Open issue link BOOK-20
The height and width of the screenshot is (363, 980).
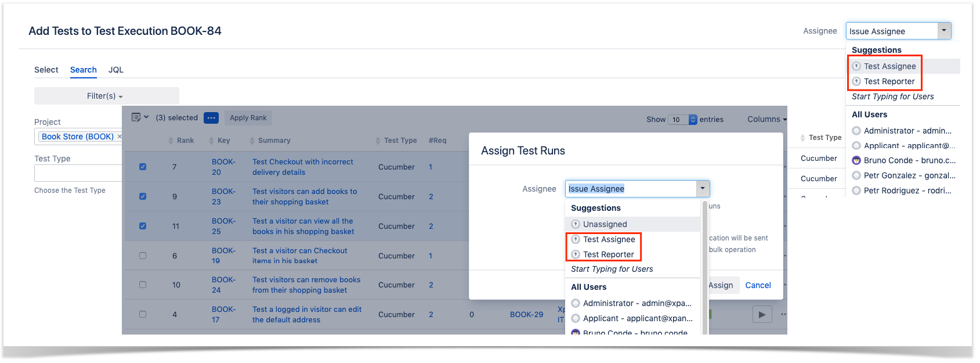[x=223, y=167]
